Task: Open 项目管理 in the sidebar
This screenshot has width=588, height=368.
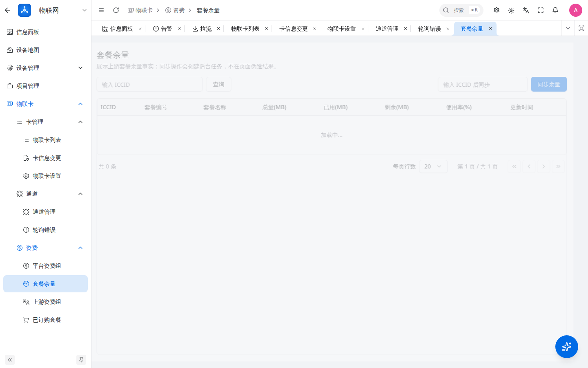Action: (45, 86)
